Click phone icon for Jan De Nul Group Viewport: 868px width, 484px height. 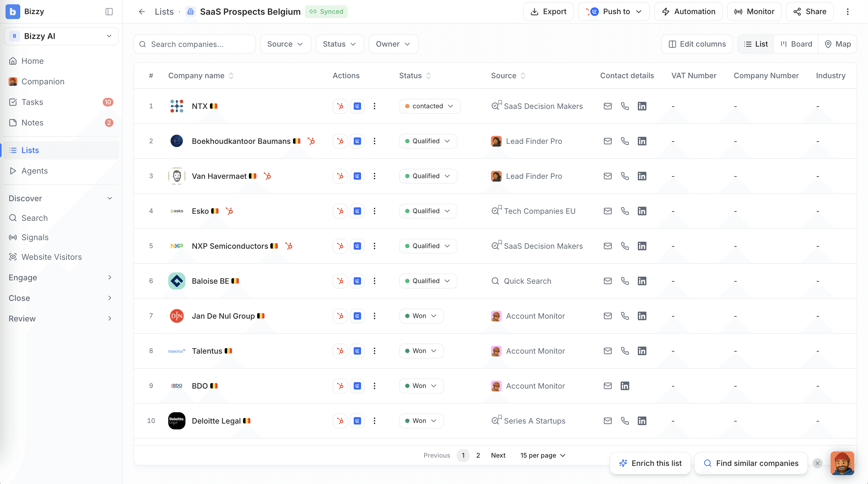tap(625, 316)
